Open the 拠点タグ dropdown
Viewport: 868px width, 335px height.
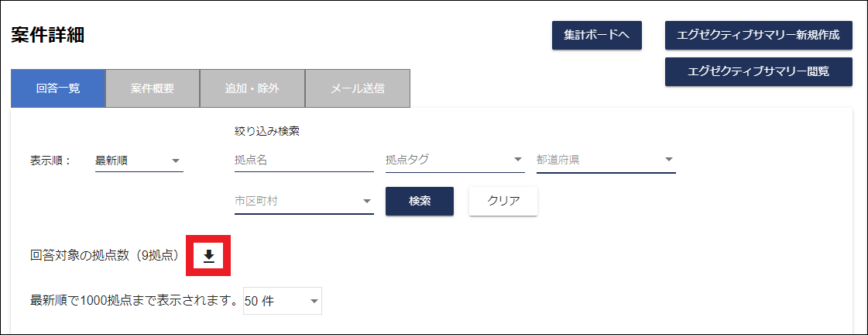pyautogui.click(x=454, y=161)
